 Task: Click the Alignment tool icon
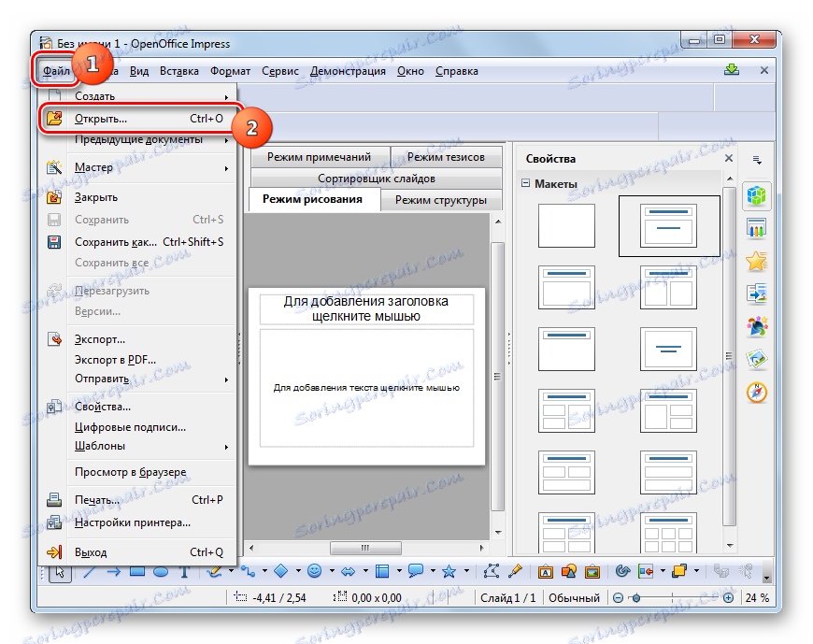click(646, 571)
